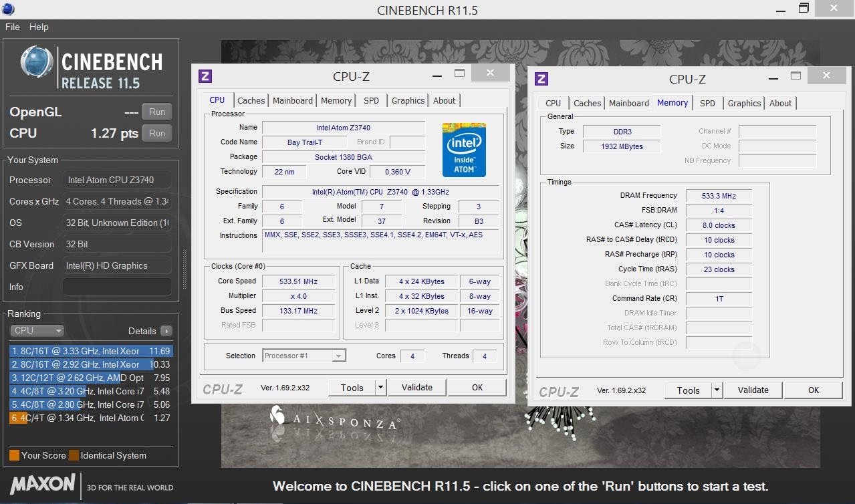Restore down the Cinebench window
Image resolution: width=855 pixels, height=504 pixels.
point(804,8)
